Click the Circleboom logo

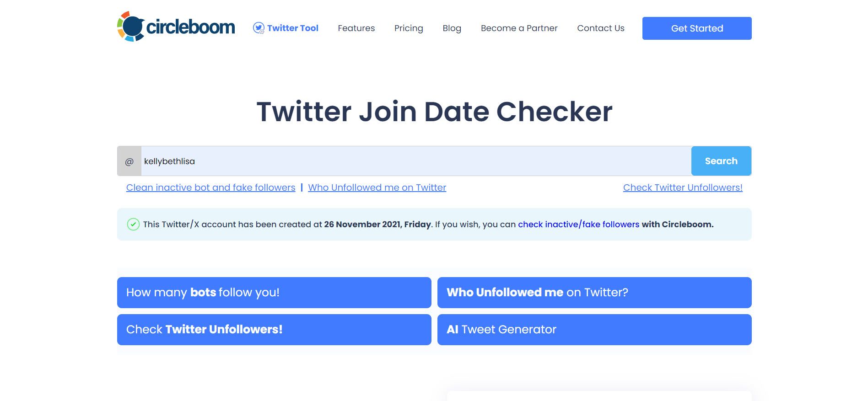coord(176,27)
